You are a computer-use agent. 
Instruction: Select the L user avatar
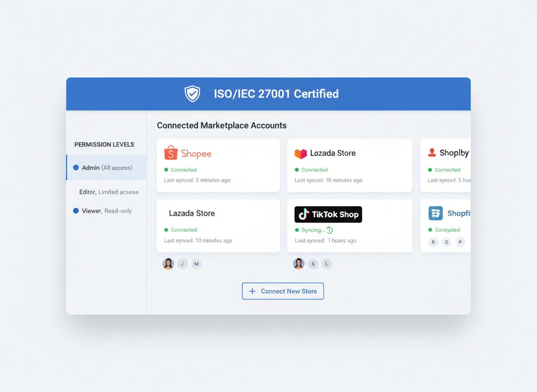point(327,264)
